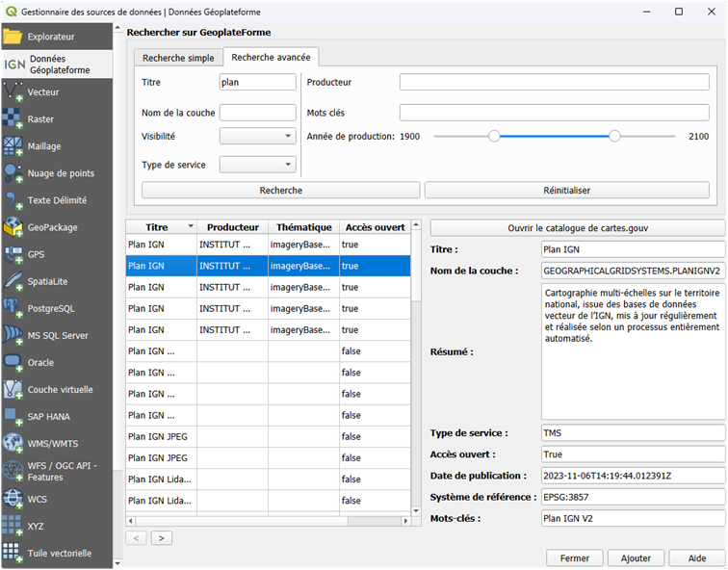This screenshot has height=570, width=728.
Task: Click the Fermer button
Action: [574, 557]
